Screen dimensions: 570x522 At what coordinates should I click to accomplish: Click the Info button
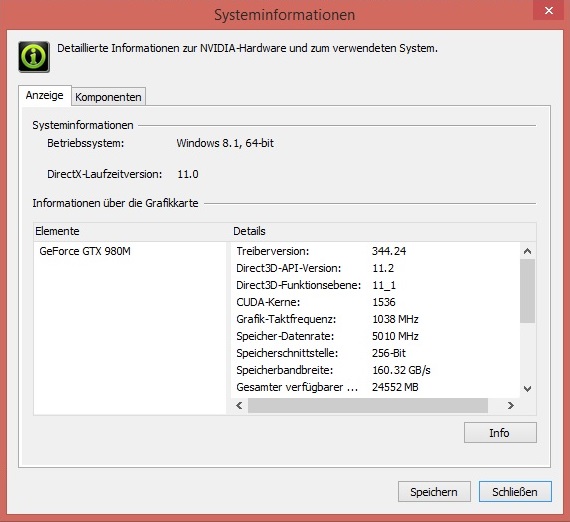500,433
